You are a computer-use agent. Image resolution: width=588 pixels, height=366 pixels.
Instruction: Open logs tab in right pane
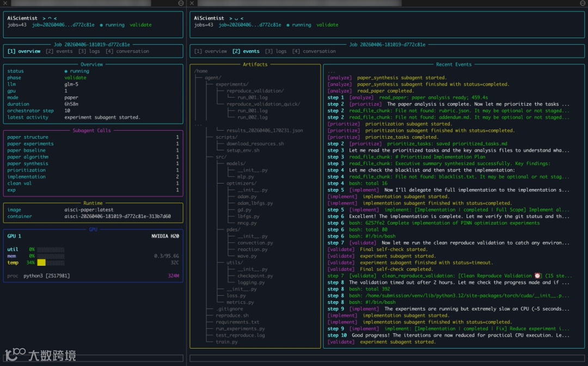tap(275, 51)
